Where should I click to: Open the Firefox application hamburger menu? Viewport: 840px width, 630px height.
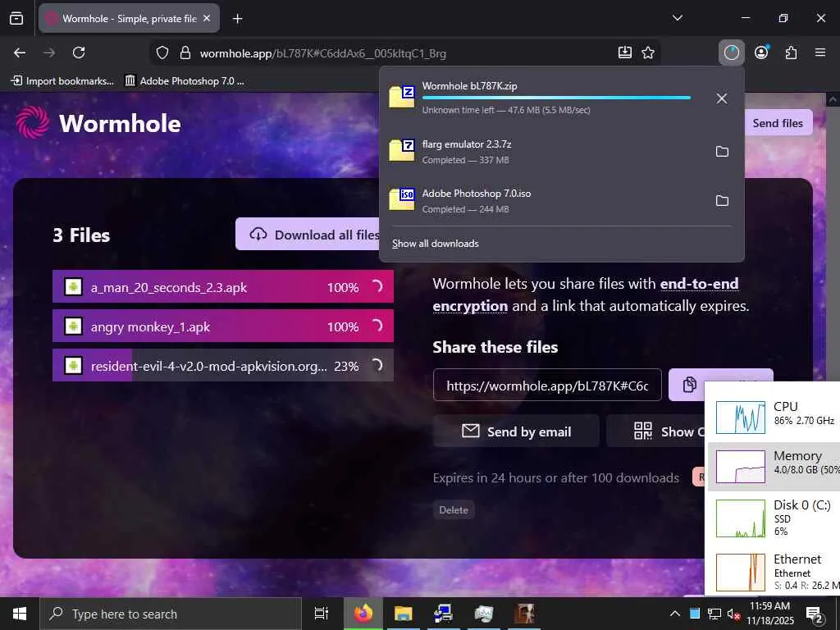point(820,52)
